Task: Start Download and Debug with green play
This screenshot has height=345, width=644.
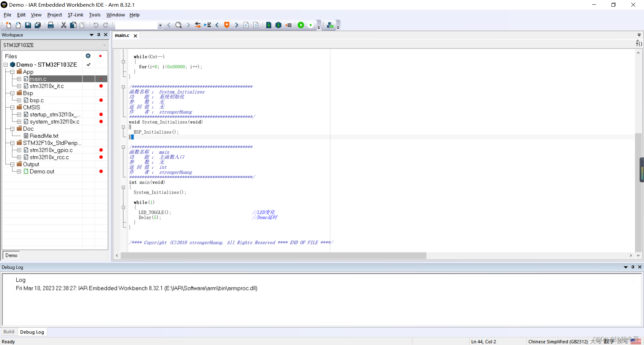Action: click(x=301, y=25)
